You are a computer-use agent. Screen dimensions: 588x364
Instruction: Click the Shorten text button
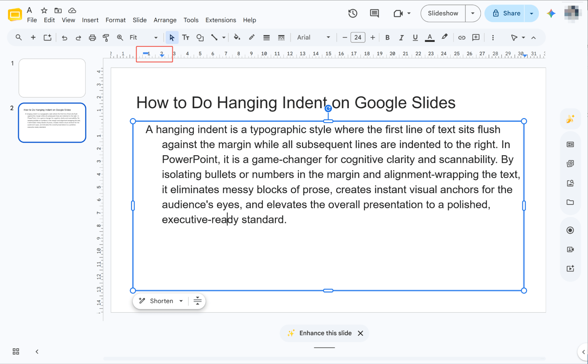(x=156, y=301)
